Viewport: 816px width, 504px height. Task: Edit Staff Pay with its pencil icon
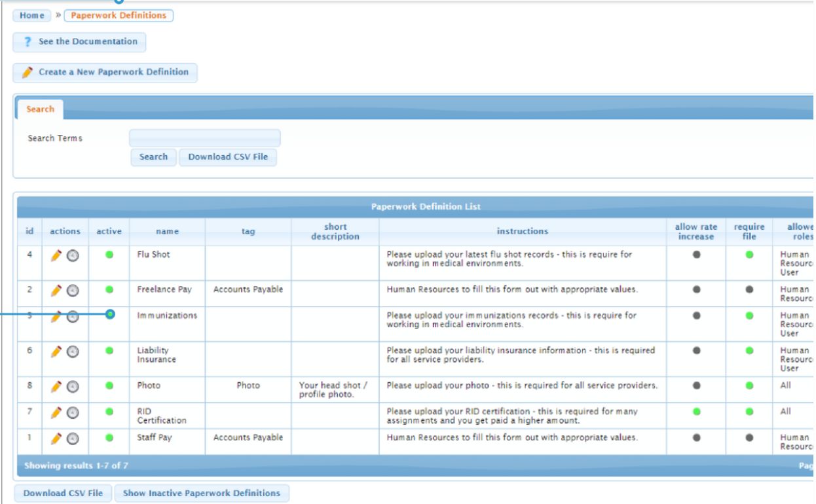coord(56,438)
